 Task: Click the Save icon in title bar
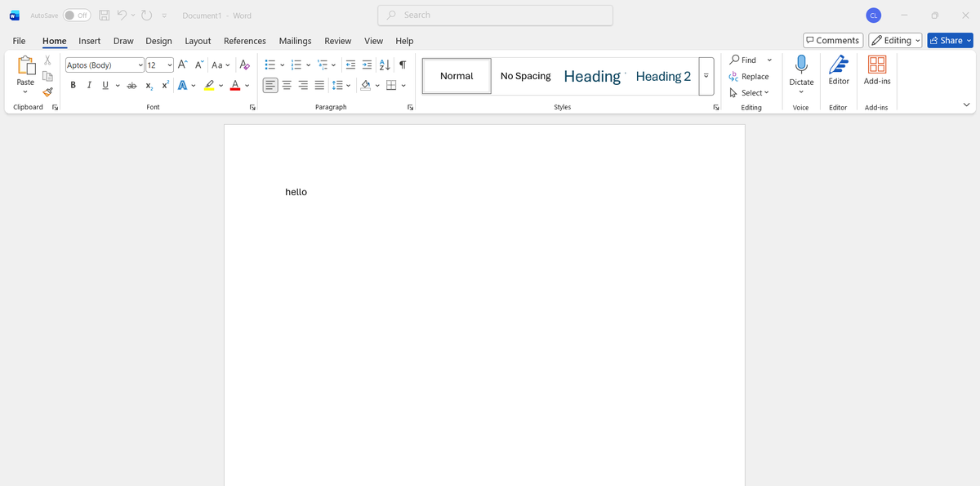point(105,16)
